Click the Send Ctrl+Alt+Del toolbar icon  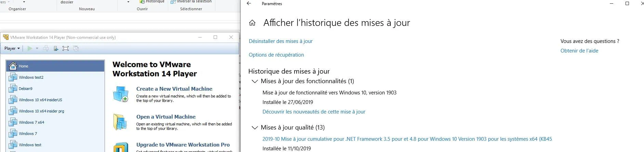tap(46, 48)
